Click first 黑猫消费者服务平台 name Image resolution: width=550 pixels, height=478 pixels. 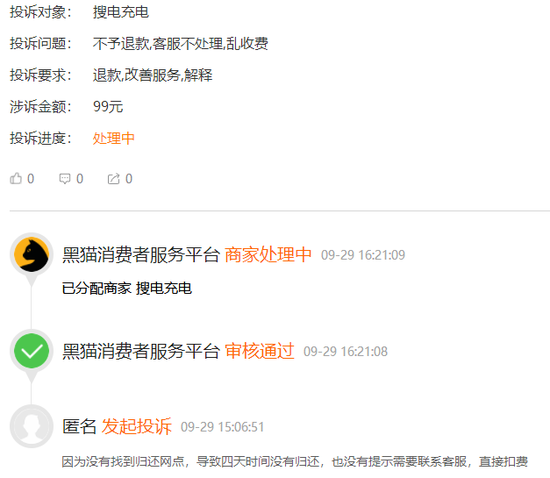141,255
